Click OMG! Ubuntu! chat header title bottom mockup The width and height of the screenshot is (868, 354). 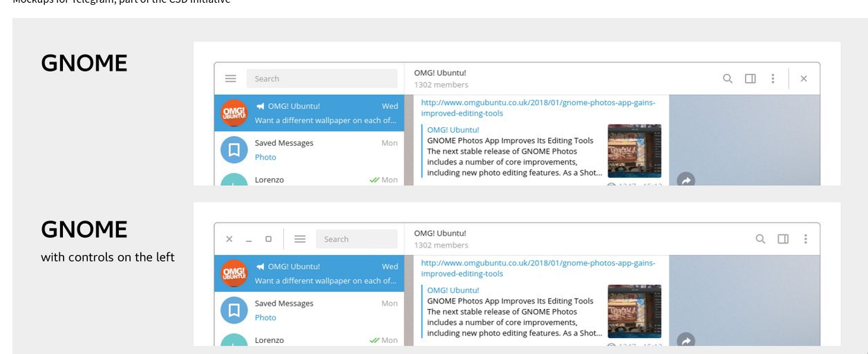440,233
